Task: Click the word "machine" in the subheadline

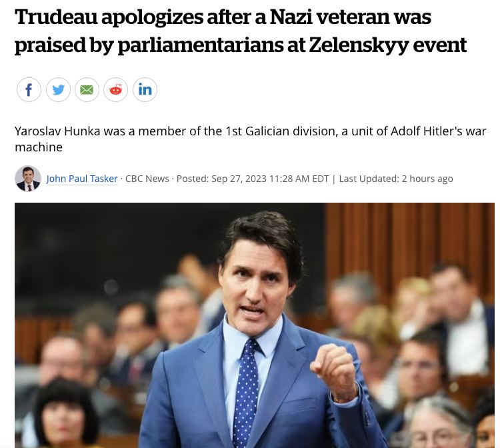Action: click(x=39, y=147)
